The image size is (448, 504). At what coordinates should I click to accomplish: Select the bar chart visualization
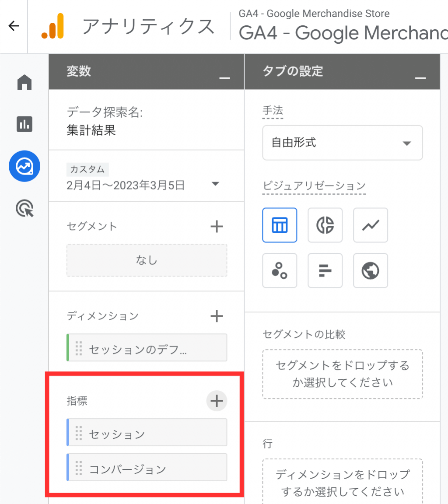(x=325, y=270)
